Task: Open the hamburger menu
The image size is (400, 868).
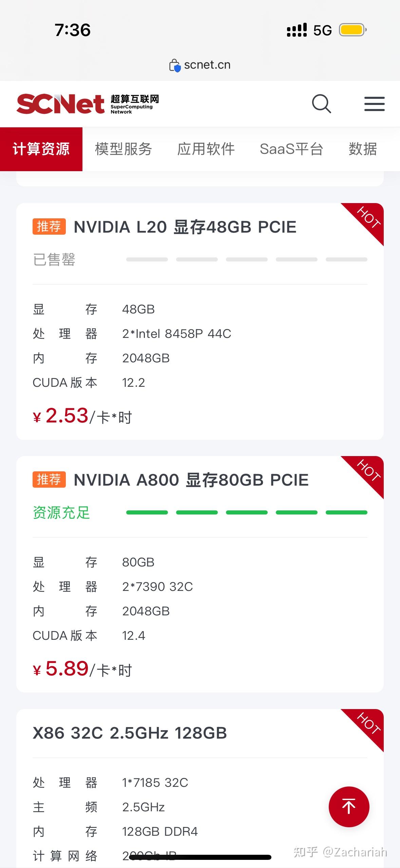Action: click(374, 104)
